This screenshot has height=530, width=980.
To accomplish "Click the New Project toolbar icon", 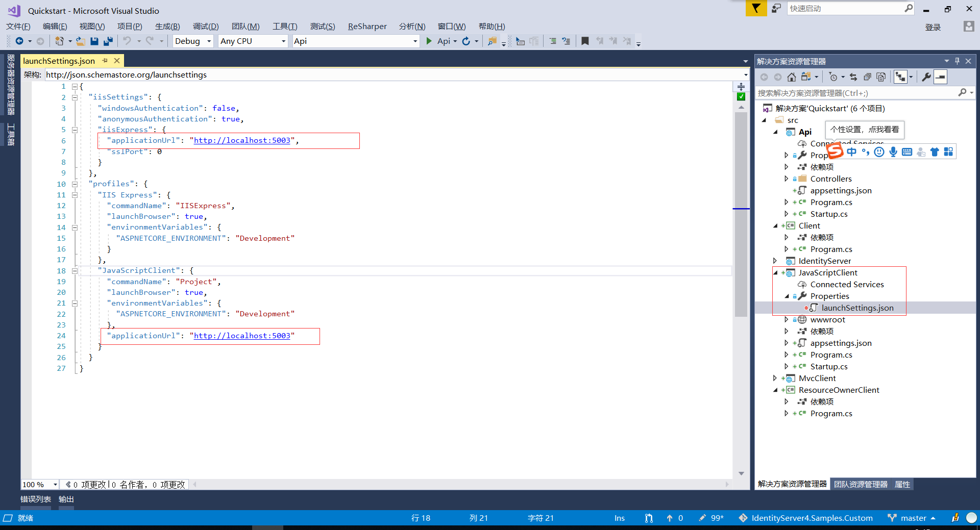I will pos(59,41).
